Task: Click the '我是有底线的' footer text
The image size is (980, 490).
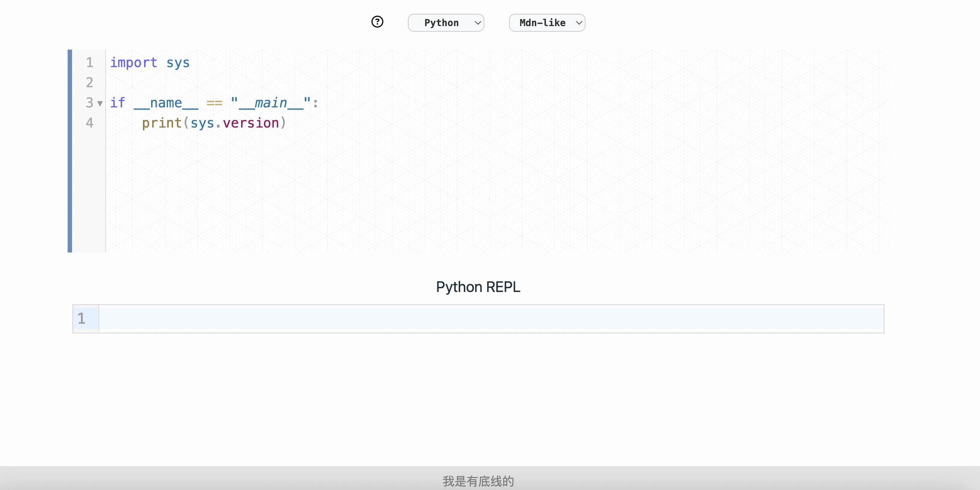Action: point(478,481)
